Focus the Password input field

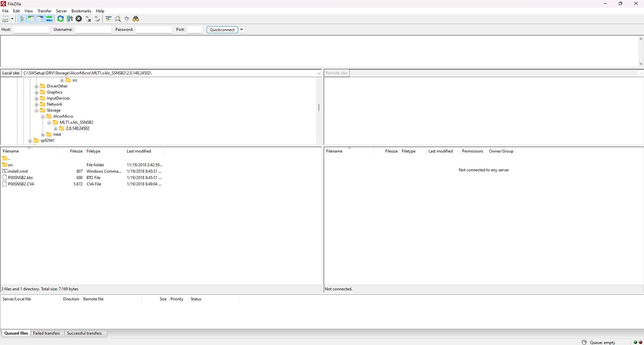154,30
